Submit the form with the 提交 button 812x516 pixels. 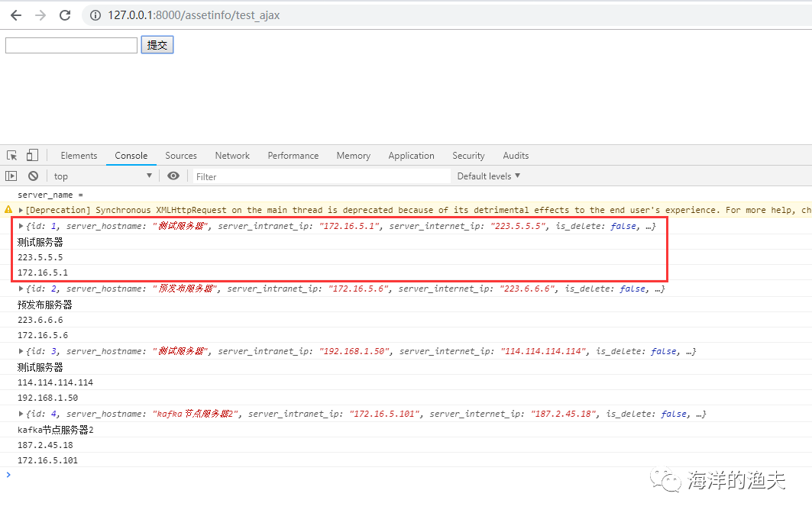157,45
